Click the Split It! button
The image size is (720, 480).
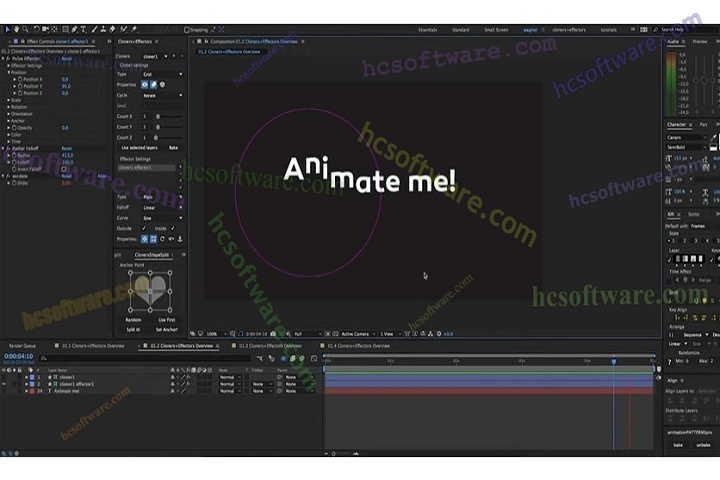tap(133, 330)
